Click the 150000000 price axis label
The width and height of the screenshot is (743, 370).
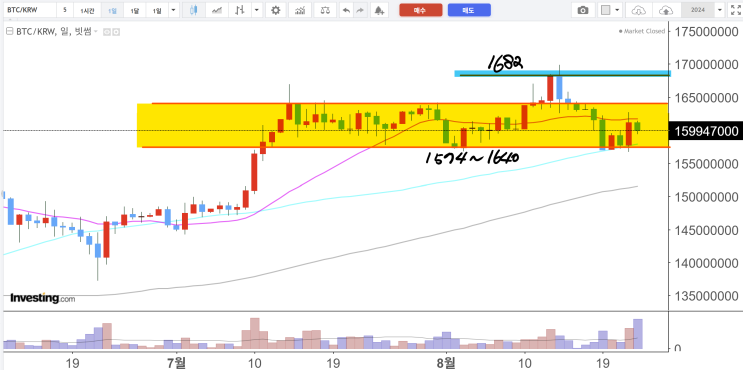[707, 197]
